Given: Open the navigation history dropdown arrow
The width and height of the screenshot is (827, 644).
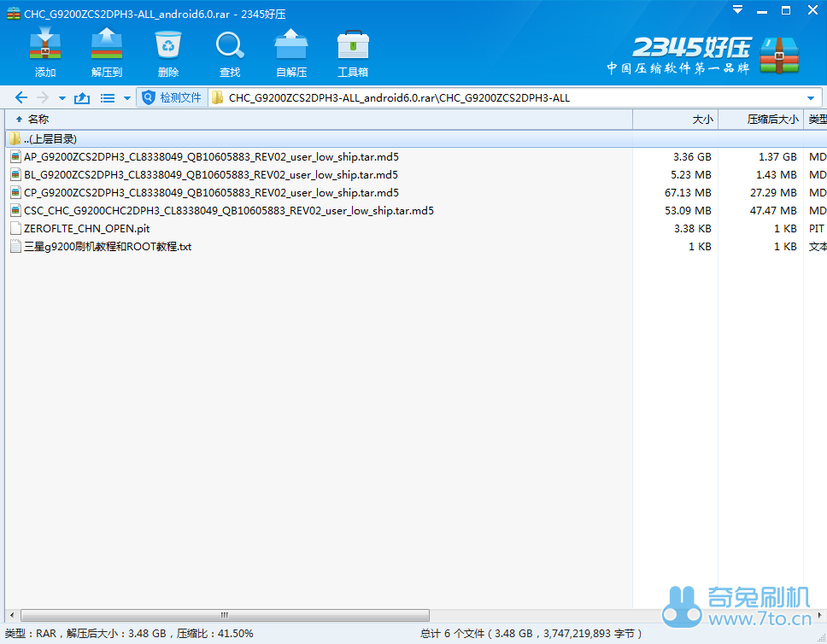Looking at the screenshot, I should [62, 98].
